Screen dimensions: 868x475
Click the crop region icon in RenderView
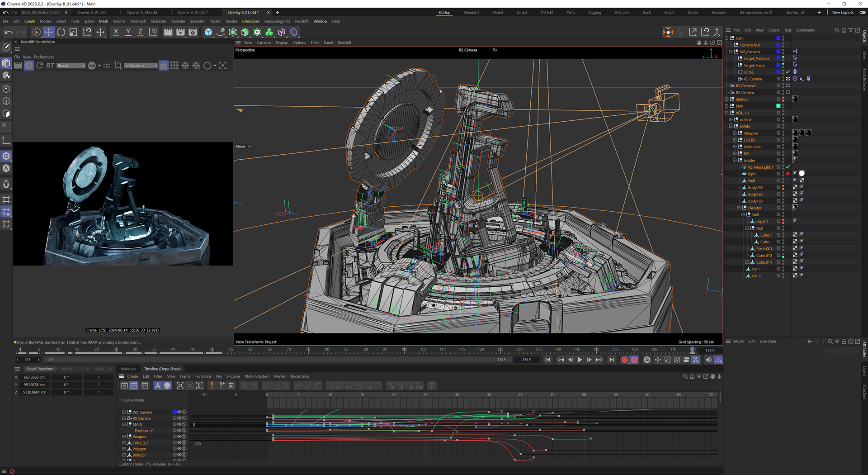pyautogui.click(x=118, y=66)
